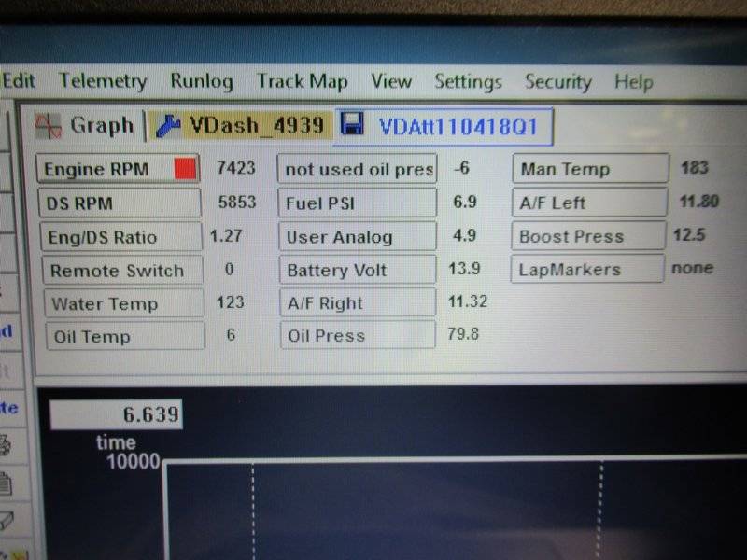Image resolution: width=747 pixels, height=560 pixels.
Task: Click the eraser-shaped icon in left sidebar
Action: point(5,521)
